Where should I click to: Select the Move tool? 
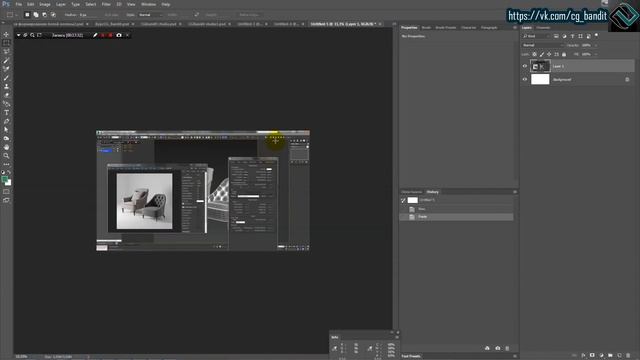(6, 35)
